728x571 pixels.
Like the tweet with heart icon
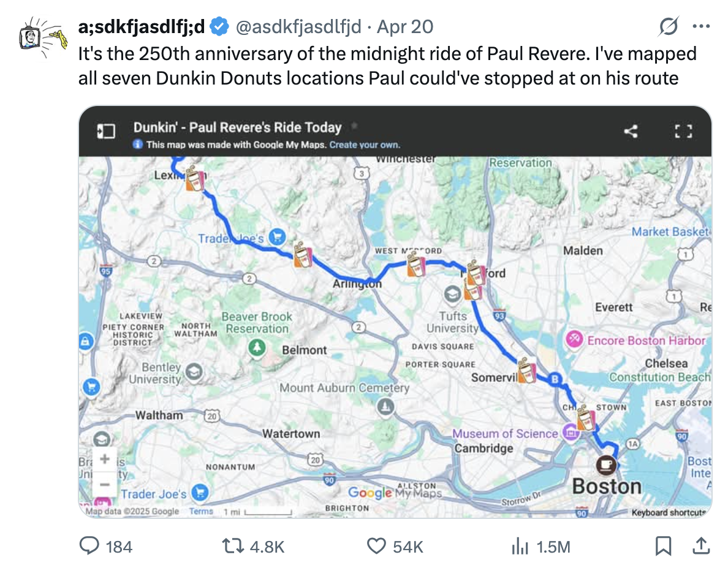coord(376,546)
